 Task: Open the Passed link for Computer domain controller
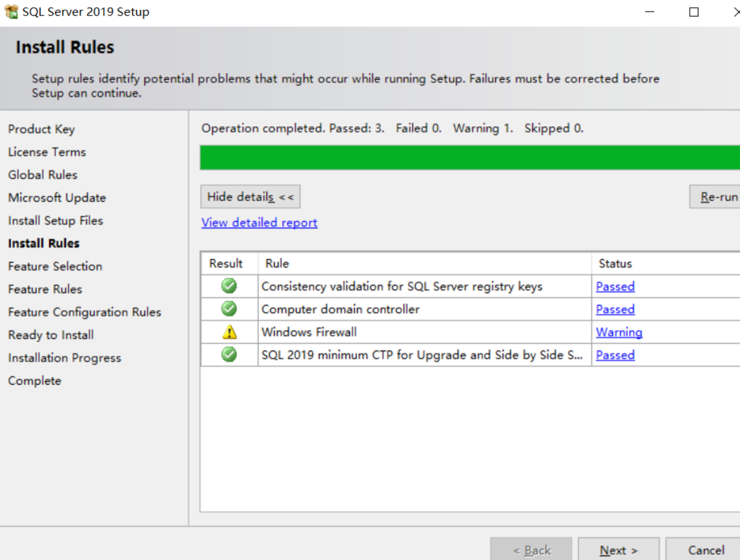[614, 309]
